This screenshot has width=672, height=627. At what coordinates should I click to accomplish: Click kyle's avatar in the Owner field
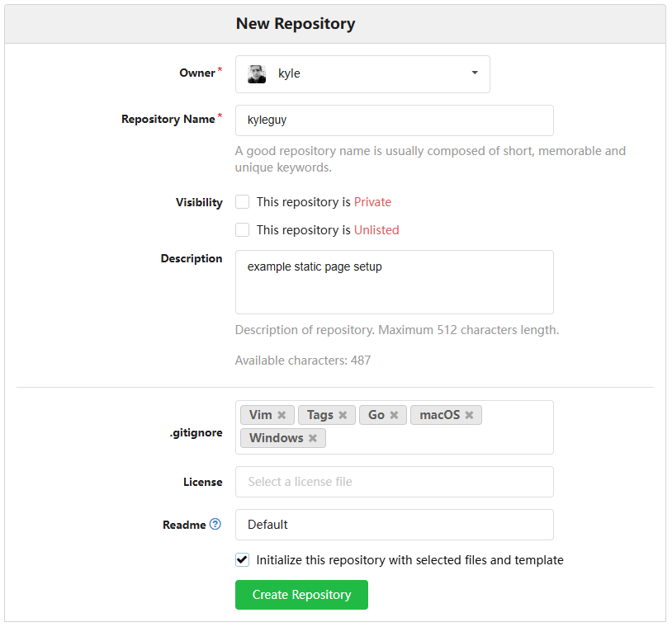tap(256, 73)
